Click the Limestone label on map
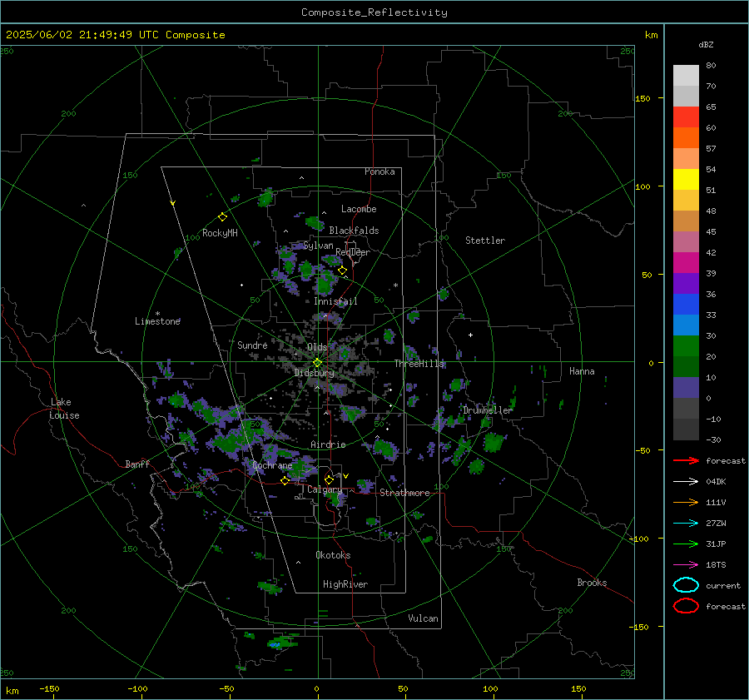Image resolution: width=749 pixels, height=700 pixels. coord(157,321)
